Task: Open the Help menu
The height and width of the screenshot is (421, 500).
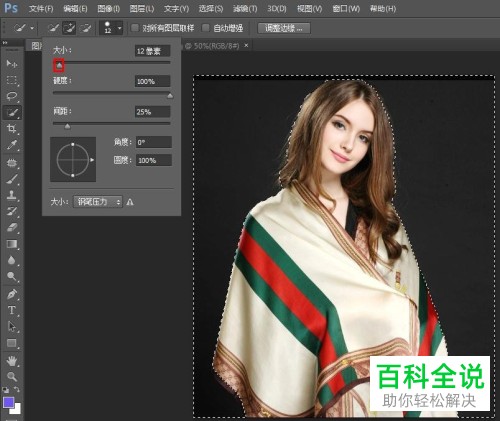Action: click(383, 9)
